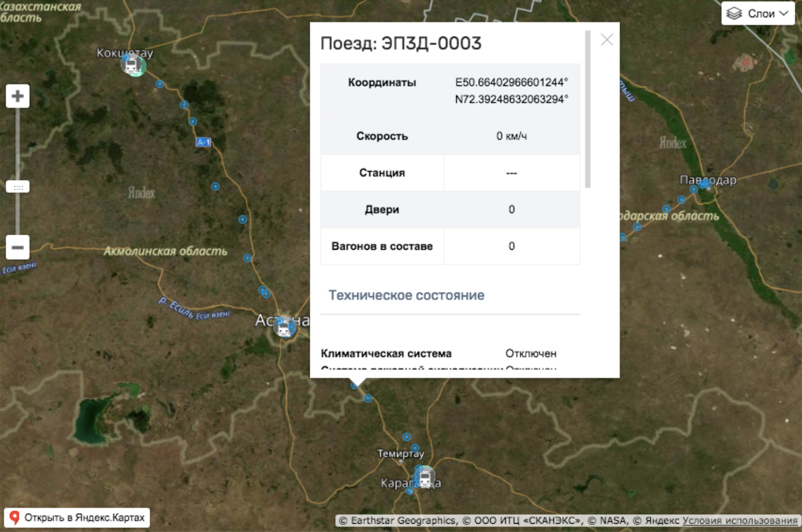The height and width of the screenshot is (532, 802).
Task: Click the A-1 road shield on the map
Action: point(203,142)
